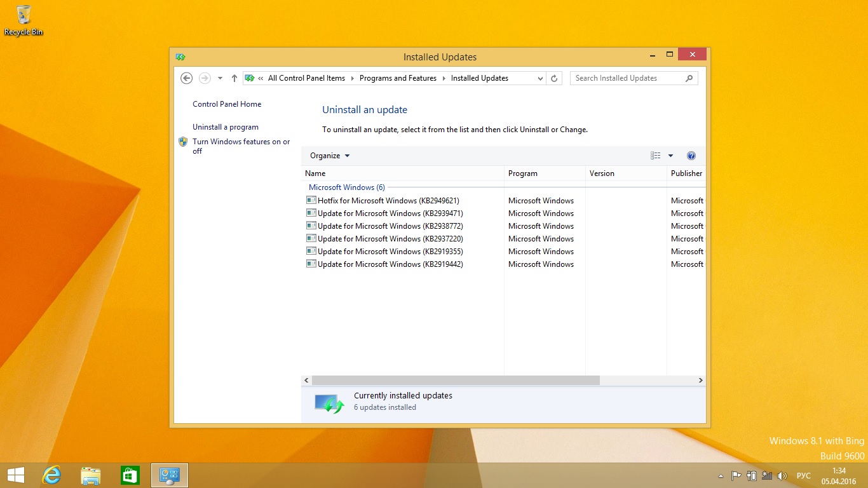Expand the address bar history dropdown
This screenshot has width=868, height=488.
click(x=540, y=78)
